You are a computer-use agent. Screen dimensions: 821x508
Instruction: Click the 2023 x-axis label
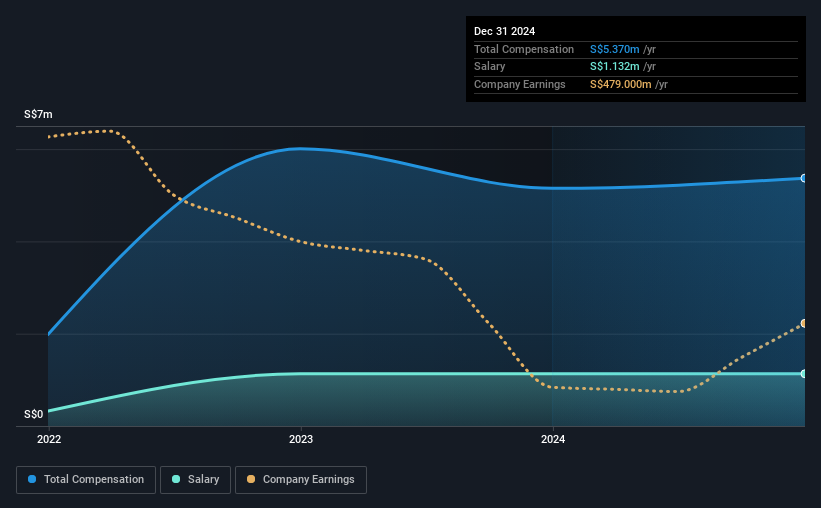click(301, 439)
